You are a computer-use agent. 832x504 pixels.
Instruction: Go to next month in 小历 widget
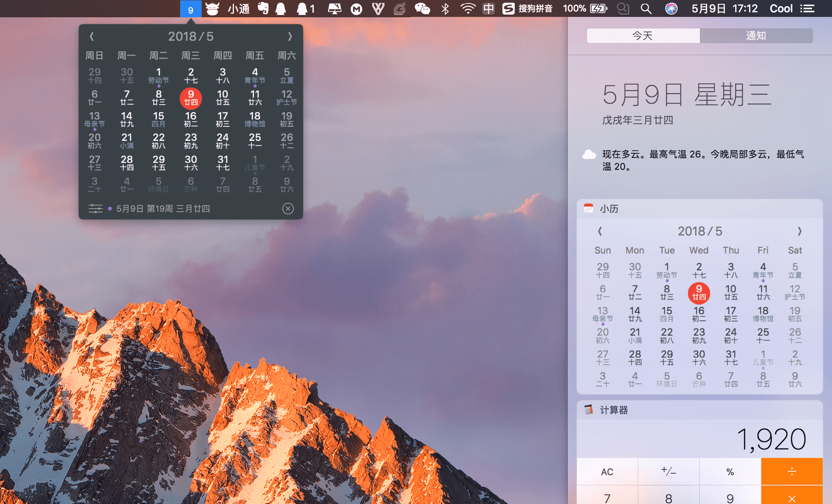(800, 231)
